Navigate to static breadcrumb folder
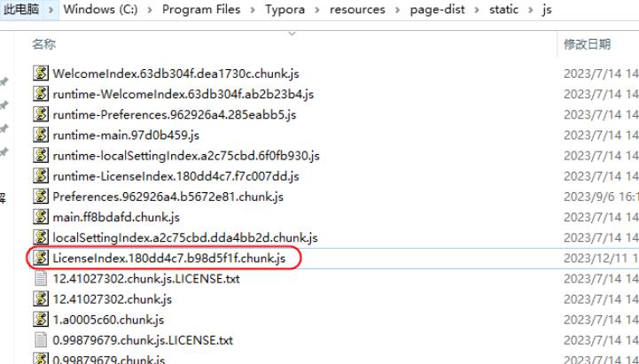This screenshot has height=364, width=639. (503, 9)
